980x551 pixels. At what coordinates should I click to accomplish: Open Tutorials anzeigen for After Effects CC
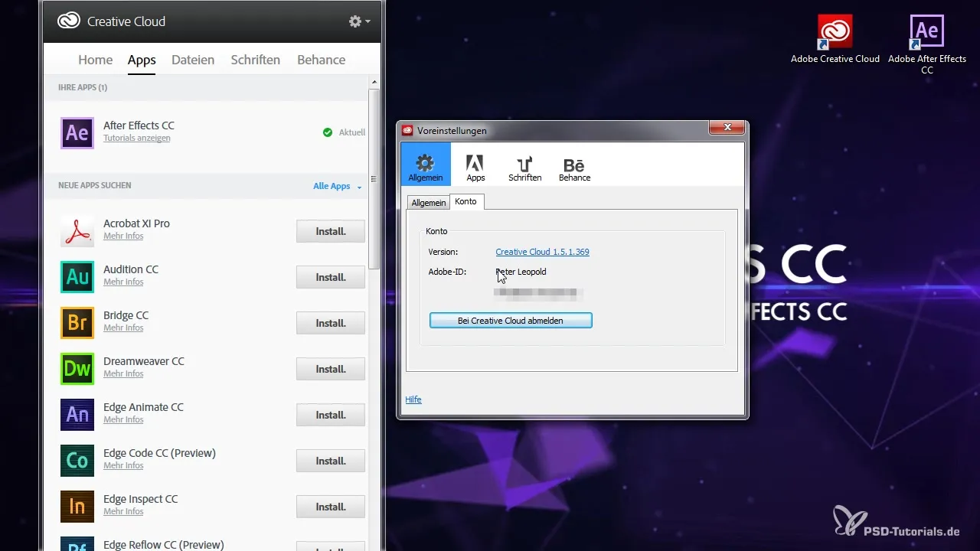point(137,139)
